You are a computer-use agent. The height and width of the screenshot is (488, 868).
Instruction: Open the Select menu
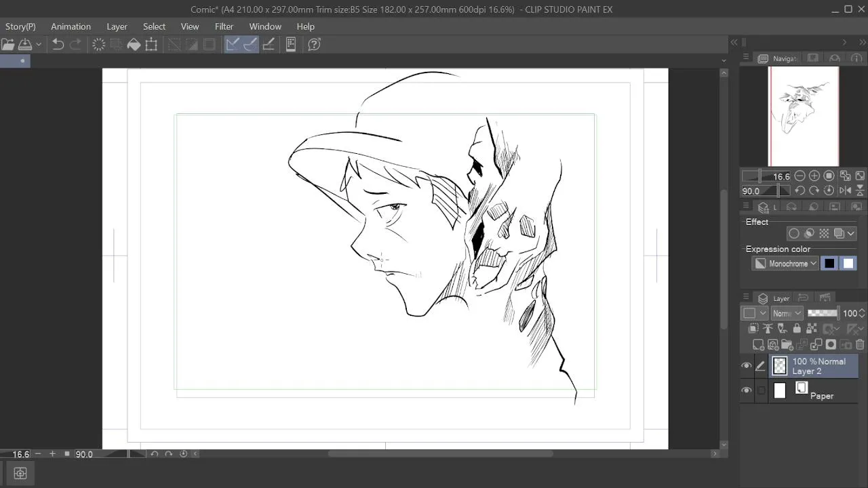[x=154, y=26]
